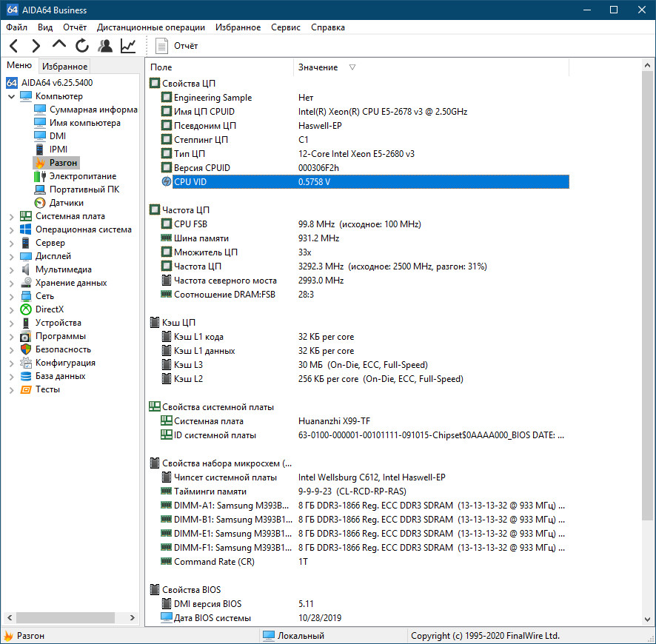Select the DMI tree item
This screenshot has width=656, height=644.
(58, 136)
